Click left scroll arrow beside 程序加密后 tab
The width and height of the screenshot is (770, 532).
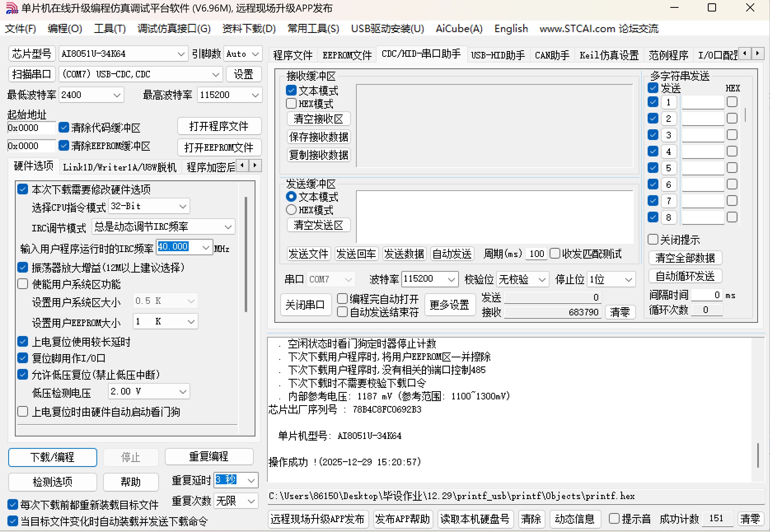point(242,166)
